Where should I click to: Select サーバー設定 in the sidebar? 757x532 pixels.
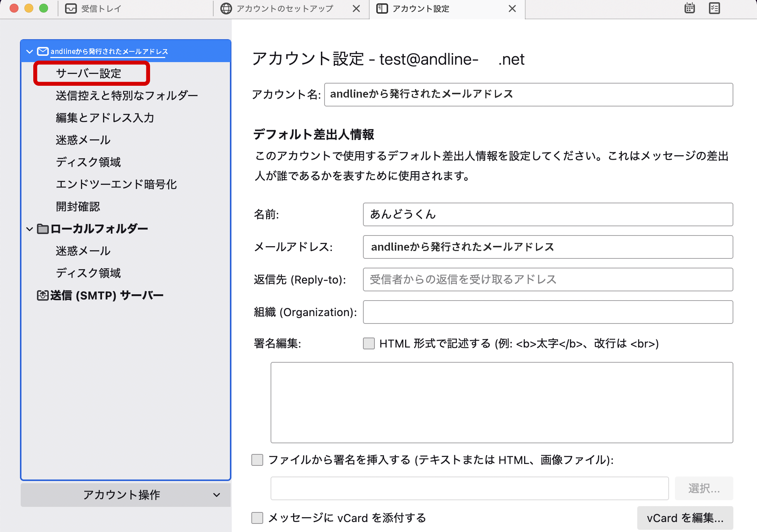pos(88,73)
